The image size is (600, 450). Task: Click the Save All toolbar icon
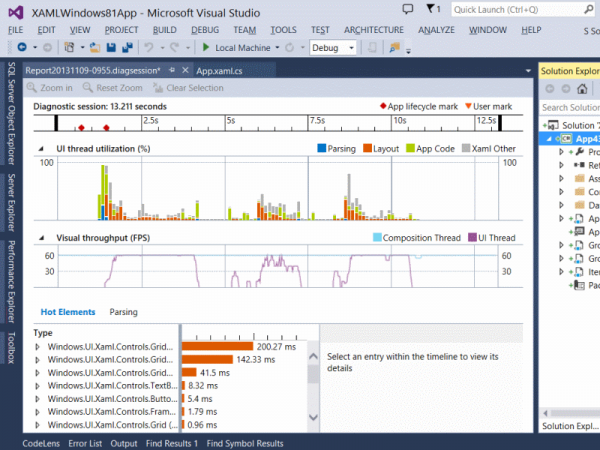point(127,47)
